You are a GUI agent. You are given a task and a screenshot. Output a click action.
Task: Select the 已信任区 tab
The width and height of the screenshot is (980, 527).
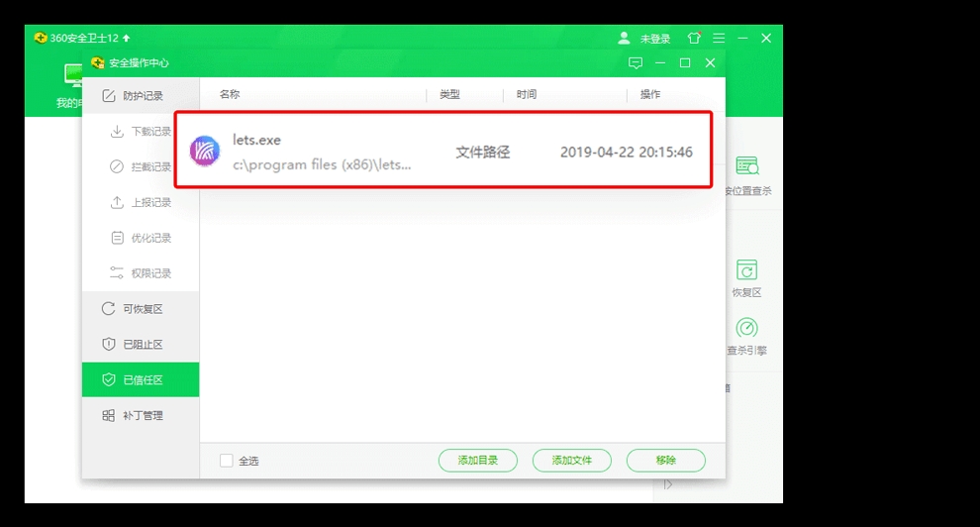point(141,379)
